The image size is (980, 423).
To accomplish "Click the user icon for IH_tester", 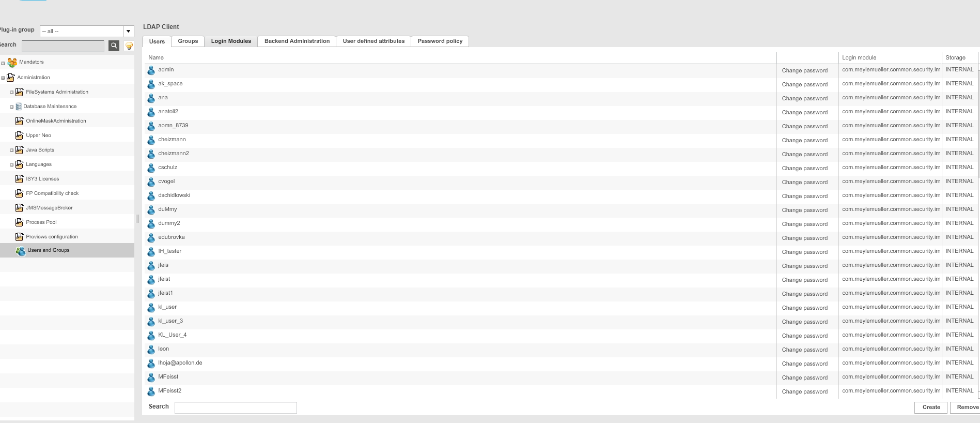I will pos(151,252).
